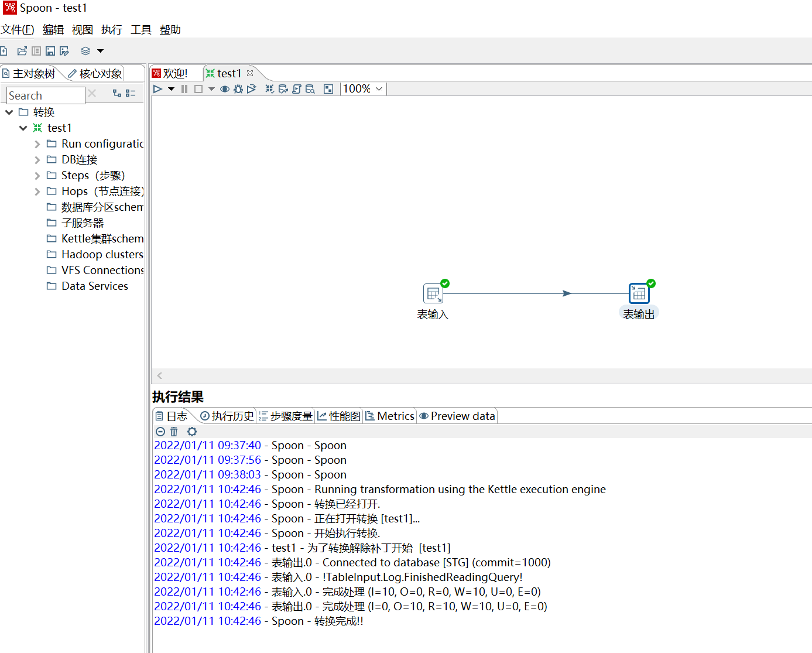This screenshot has width=812, height=653.
Task: Select the Preview transformation eye icon
Action: (x=224, y=88)
